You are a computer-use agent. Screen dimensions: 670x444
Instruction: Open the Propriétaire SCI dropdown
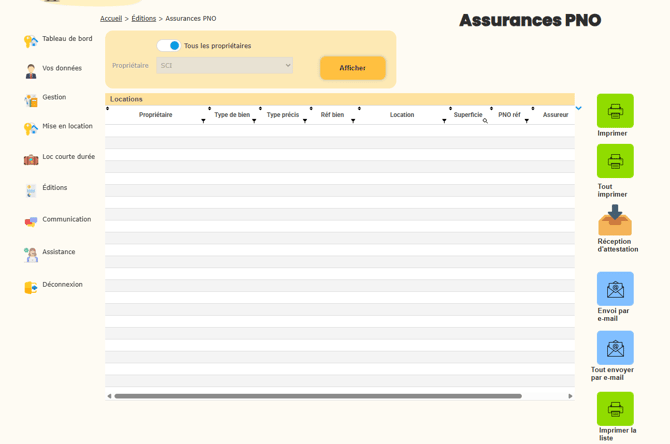225,66
